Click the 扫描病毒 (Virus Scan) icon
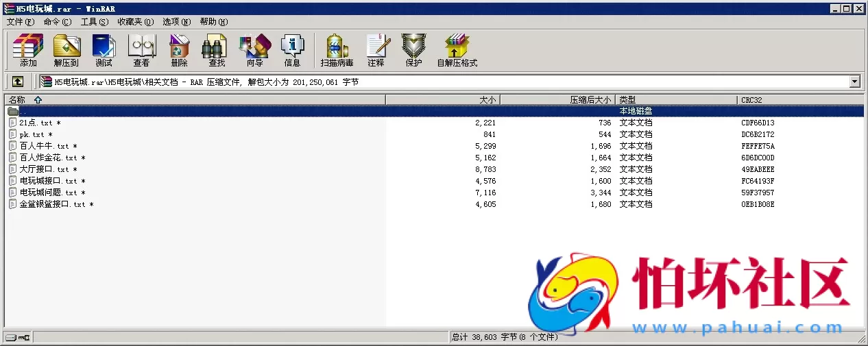The image size is (868, 346). click(x=337, y=50)
